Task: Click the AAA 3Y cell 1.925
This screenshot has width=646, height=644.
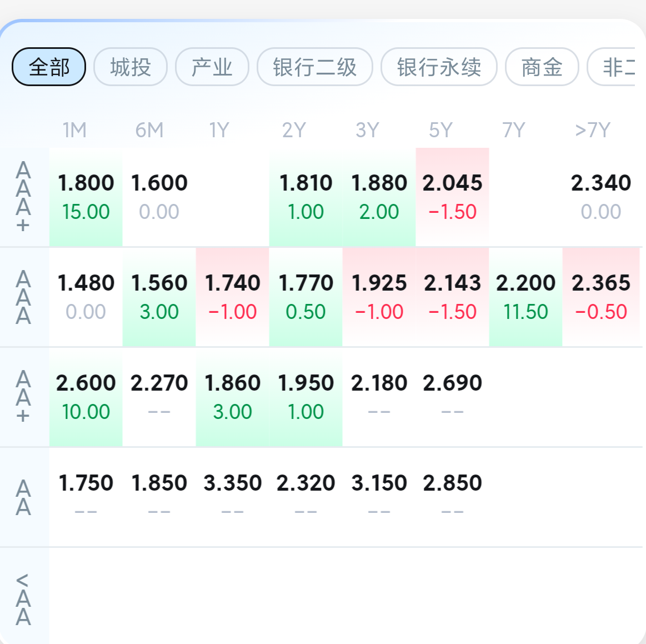Action: (x=379, y=297)
